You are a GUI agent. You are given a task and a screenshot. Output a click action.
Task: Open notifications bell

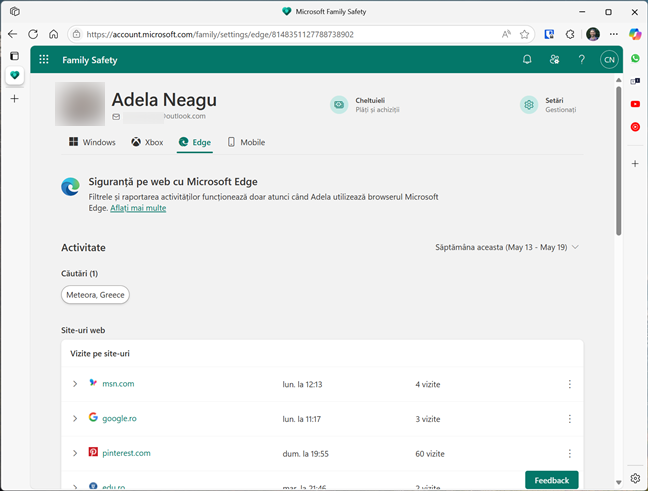coord(527,60)
